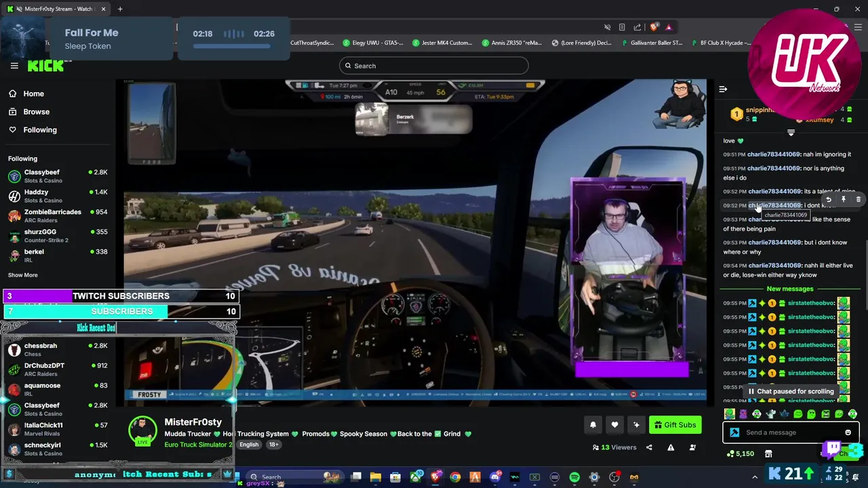
Task: Open Discord from the taskbar
Action: point(495,477)
